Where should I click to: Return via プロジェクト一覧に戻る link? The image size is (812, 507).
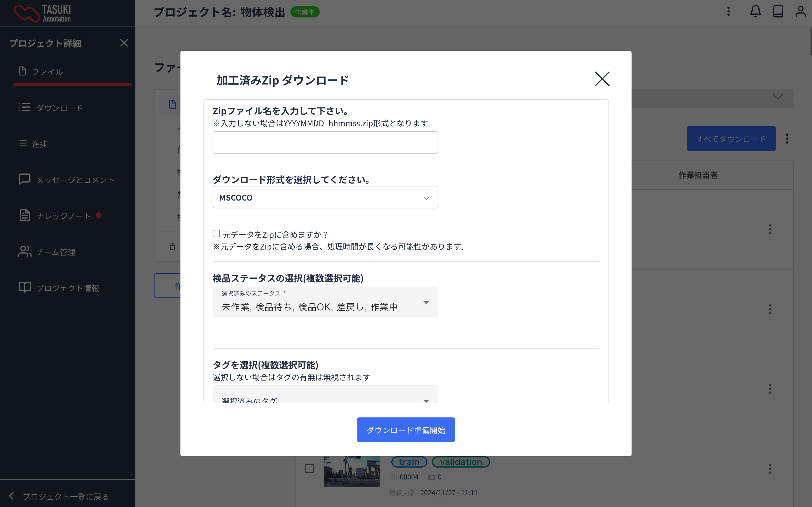point(65,496)
